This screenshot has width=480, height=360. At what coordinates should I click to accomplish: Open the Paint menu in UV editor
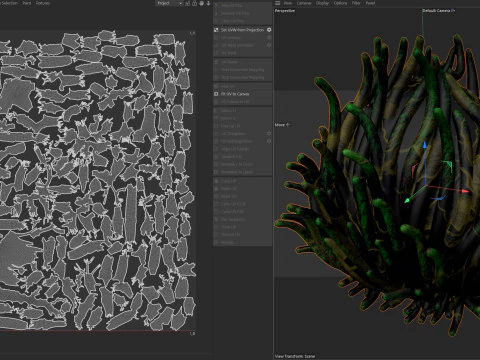[27, 3]
